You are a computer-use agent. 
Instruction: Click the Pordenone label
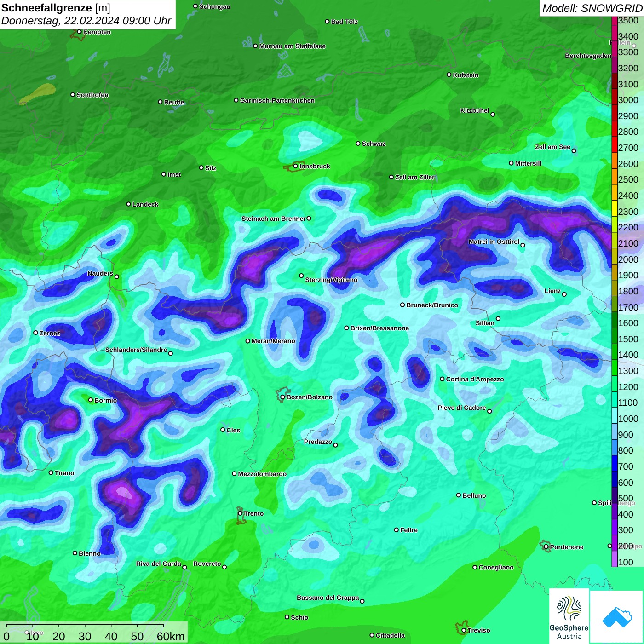567,547
